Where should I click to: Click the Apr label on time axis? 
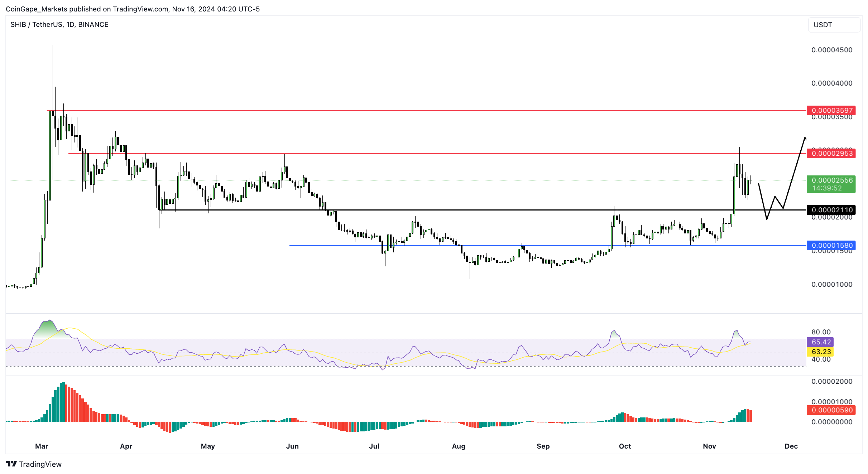coord(126,446)
